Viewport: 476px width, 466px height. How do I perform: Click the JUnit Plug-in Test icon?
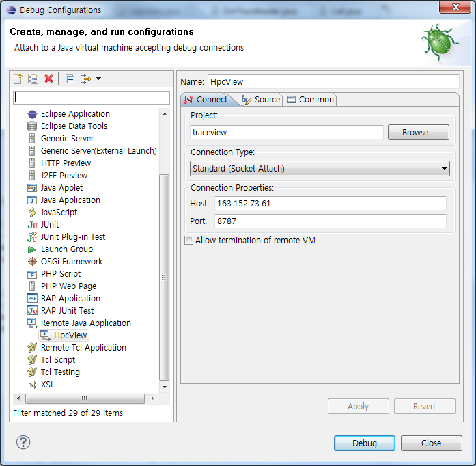point(32,237)
